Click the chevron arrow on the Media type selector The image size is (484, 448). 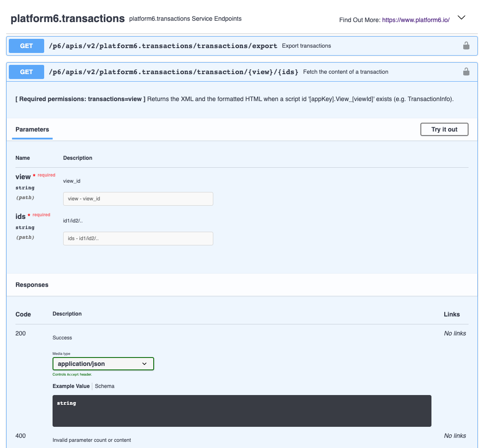click(144, 364)
